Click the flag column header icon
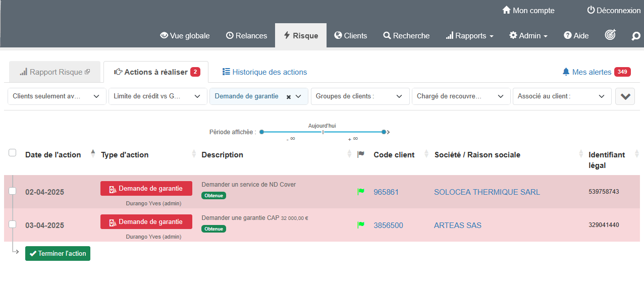 [360, 154]
